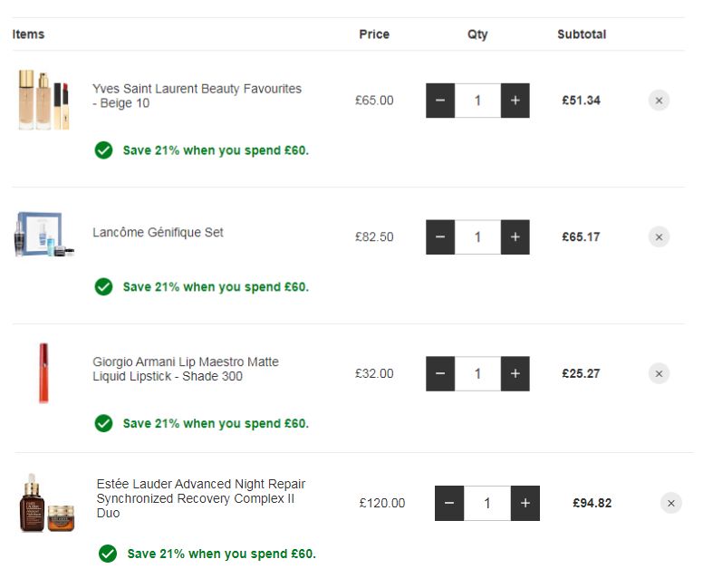
Task: Decrease quantity of Giorgio Armani lipstick
Action: [x=440, y=373]
